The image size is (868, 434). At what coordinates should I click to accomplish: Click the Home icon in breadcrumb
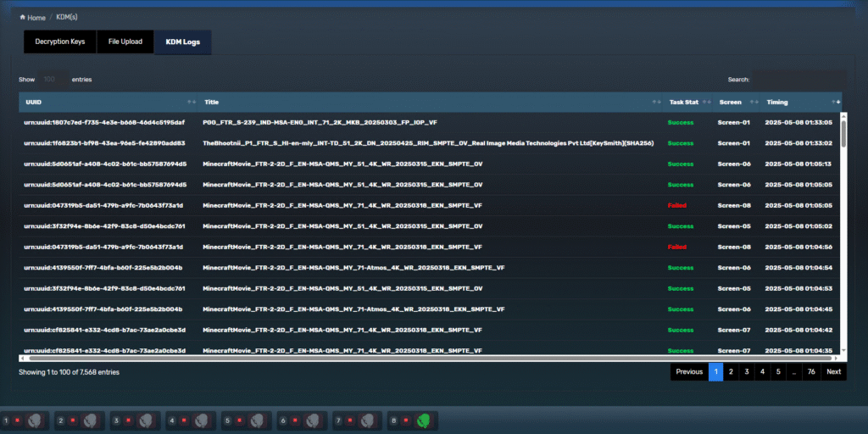pyautogui.click(x=23, y=17)
